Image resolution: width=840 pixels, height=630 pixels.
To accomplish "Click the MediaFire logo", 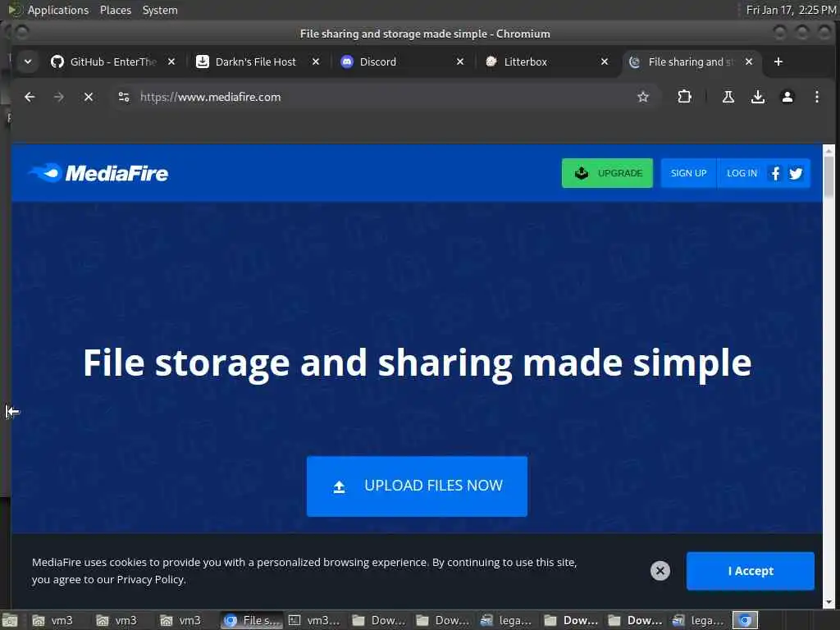I will (98, 173).
